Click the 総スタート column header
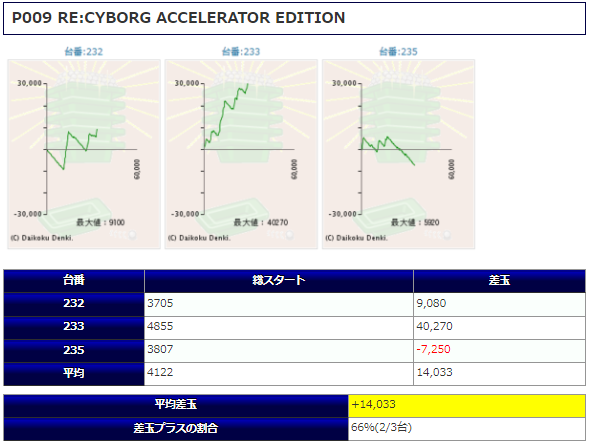The image size is (593, 447). 279,281
